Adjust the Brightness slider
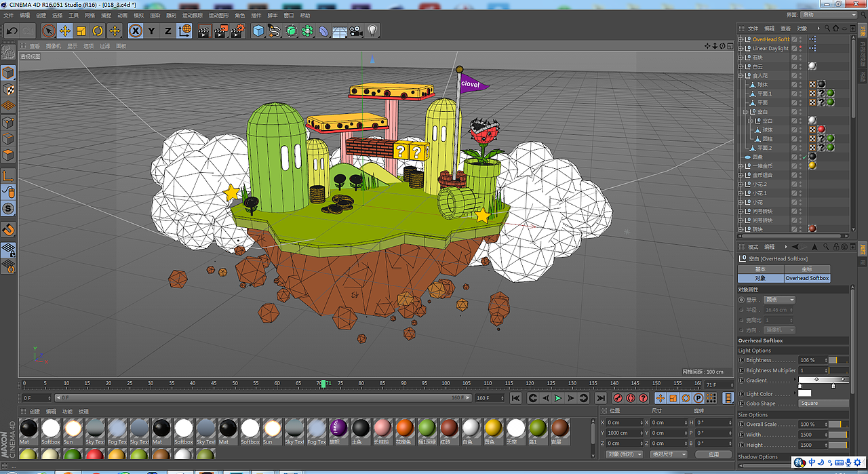 click(838, 360)
